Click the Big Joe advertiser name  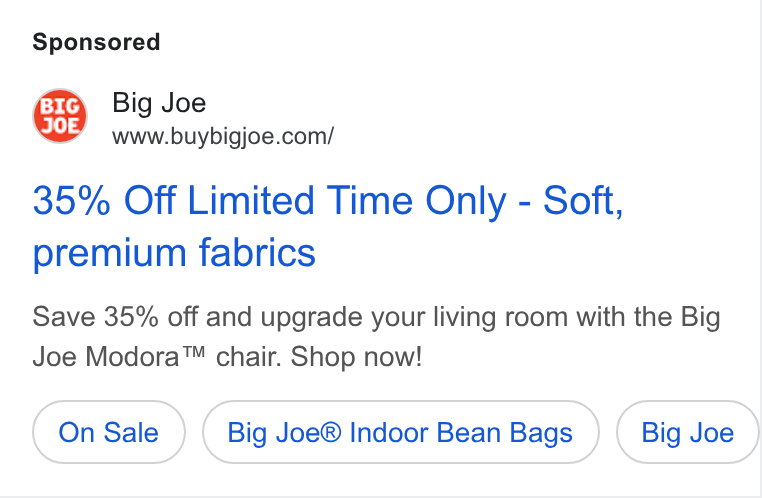pyautogui.click(x=159, y=103)
